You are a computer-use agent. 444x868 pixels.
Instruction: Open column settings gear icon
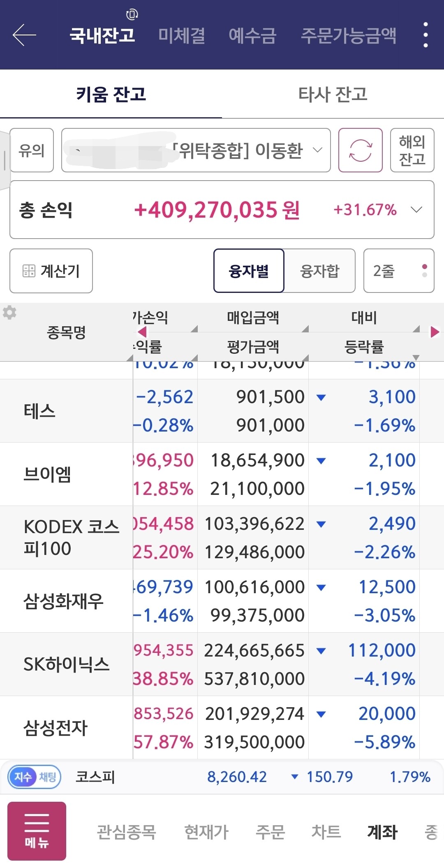tap(9, 313)
